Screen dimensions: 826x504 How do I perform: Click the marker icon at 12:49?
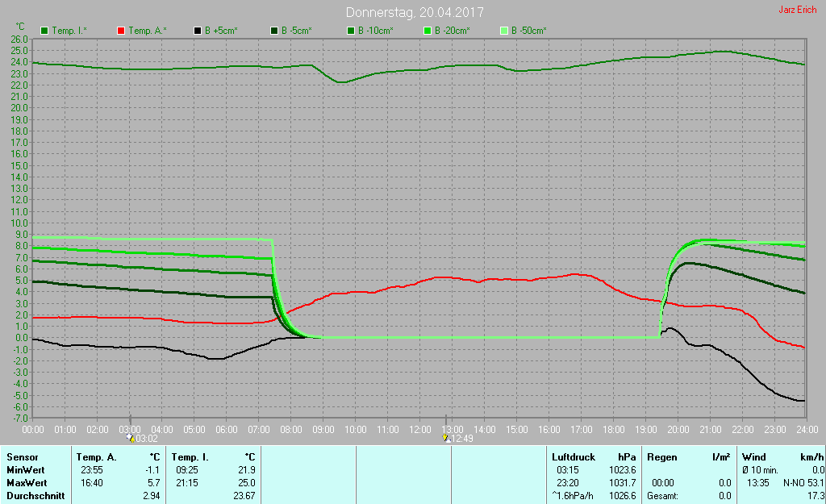(x=445, y=438)
